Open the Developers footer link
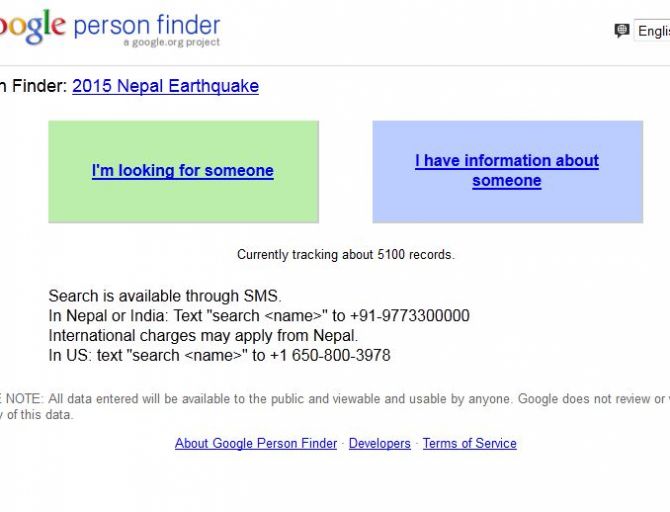This screenshot has width=670, height=512. point(379,443)
